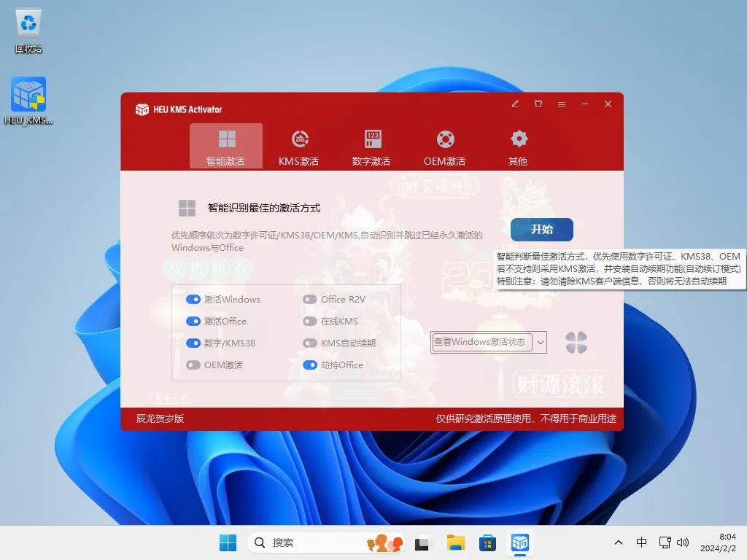The width and height of the screenshot is (747, 560).
Task: Enable the Office R2V switch
Action: pyautogui.click(x=309, y=299)
